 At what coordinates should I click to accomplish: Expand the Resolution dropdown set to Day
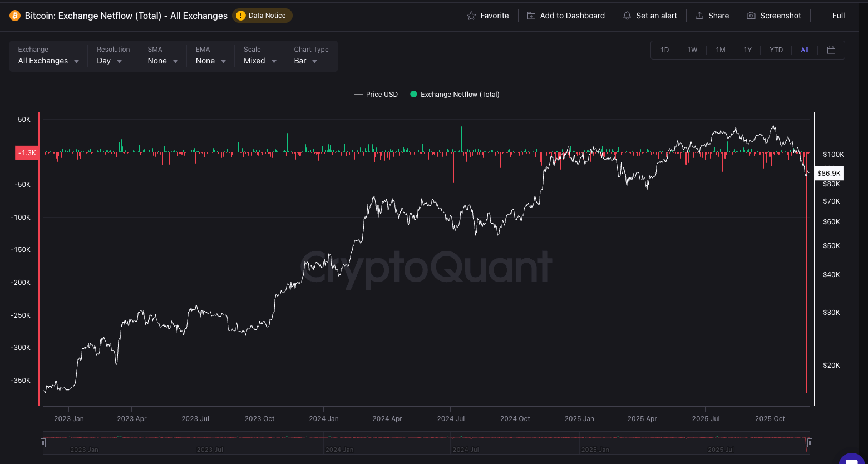click(x=110, y=61)
